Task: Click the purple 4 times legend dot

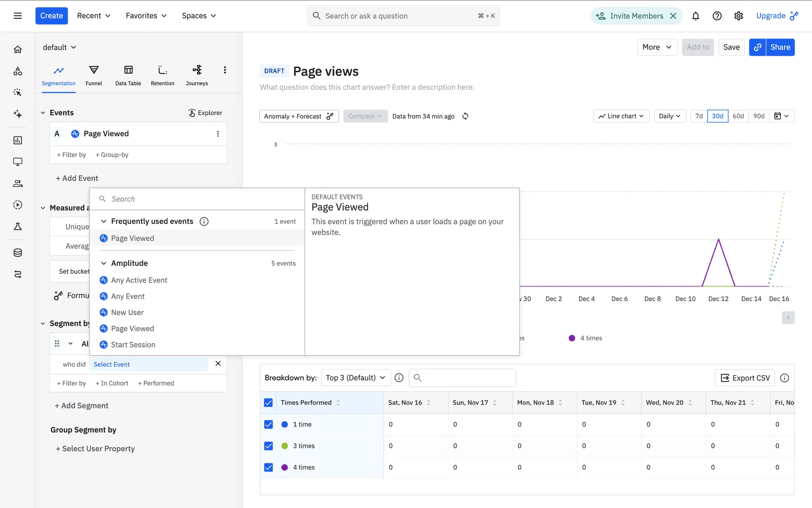Action: pyautogui.click(x=572, y=338)
